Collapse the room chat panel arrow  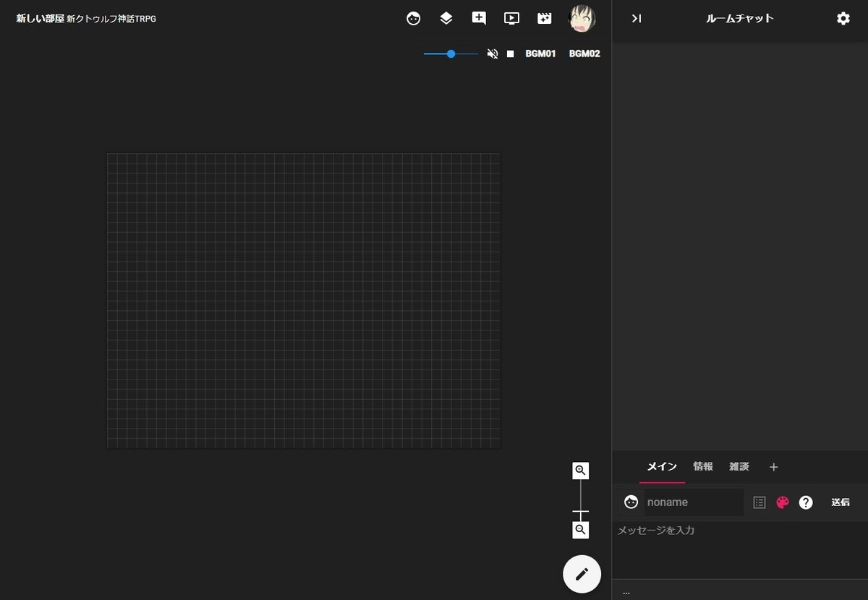637,19
